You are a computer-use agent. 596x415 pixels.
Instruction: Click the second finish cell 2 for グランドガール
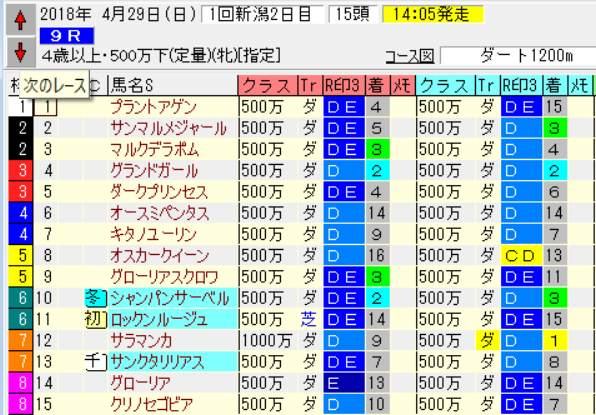(x=555, y=171)
